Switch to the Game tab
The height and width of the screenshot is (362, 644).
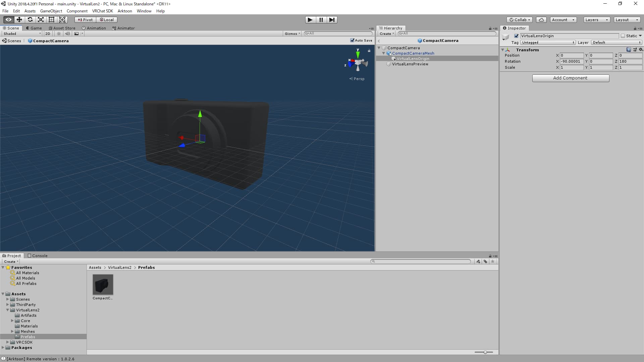34,28
